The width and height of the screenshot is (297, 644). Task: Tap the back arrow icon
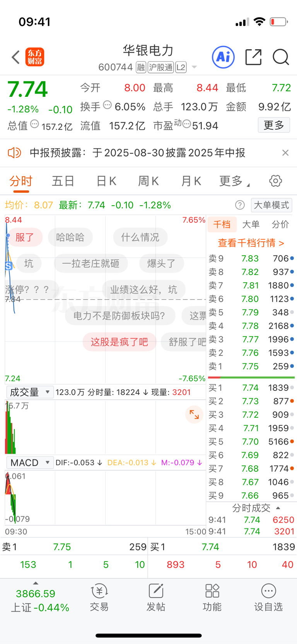(x=15, y=57)
